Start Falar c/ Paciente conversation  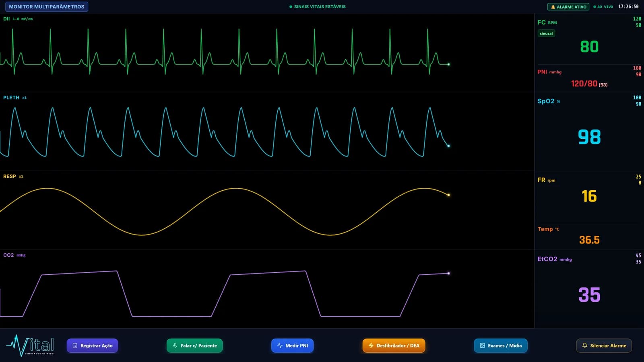pos(194,346)
